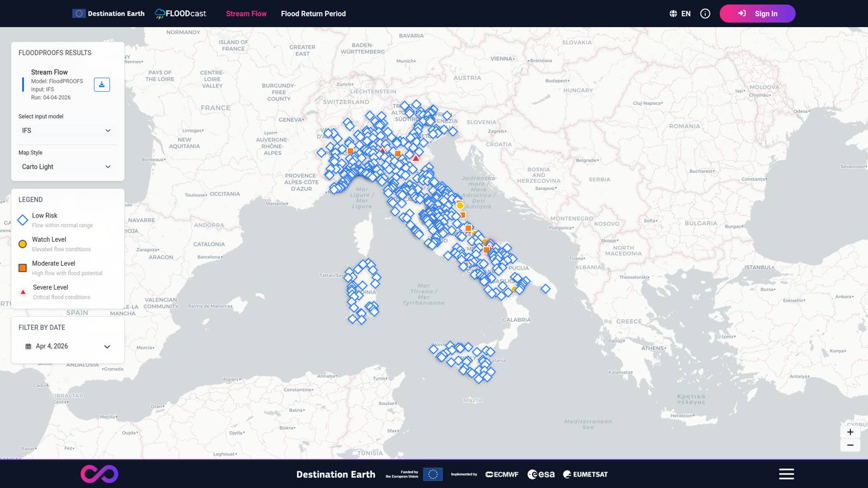868x488 pixels.
Task: Open the info circle icon
Action: (705, 14)
